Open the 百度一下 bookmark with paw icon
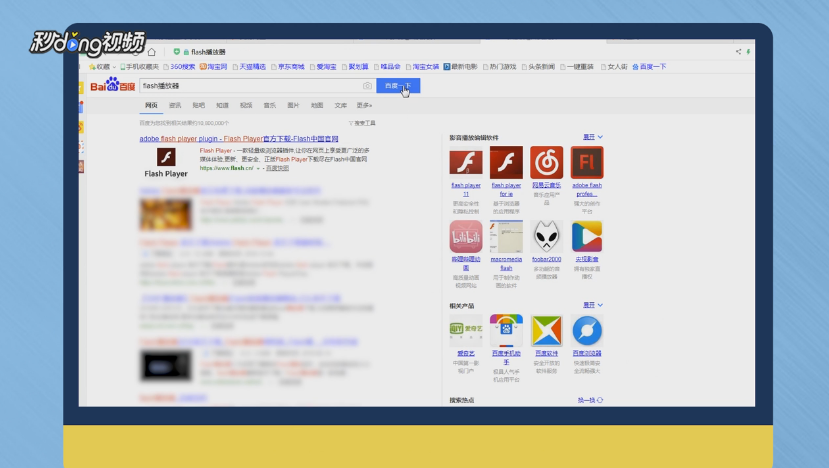Image resolution: width=829 pixels, height=468 pixels. (x=649, y=67)
